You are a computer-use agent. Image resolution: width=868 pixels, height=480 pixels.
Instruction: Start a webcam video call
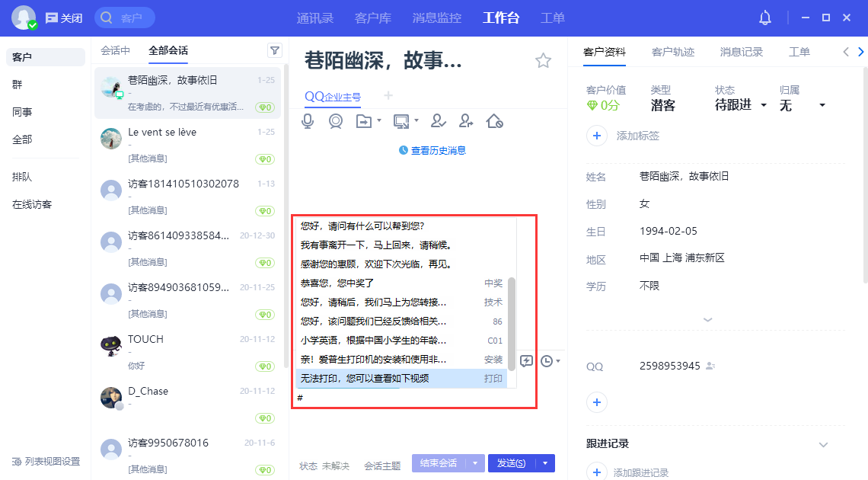pos(335,120)
